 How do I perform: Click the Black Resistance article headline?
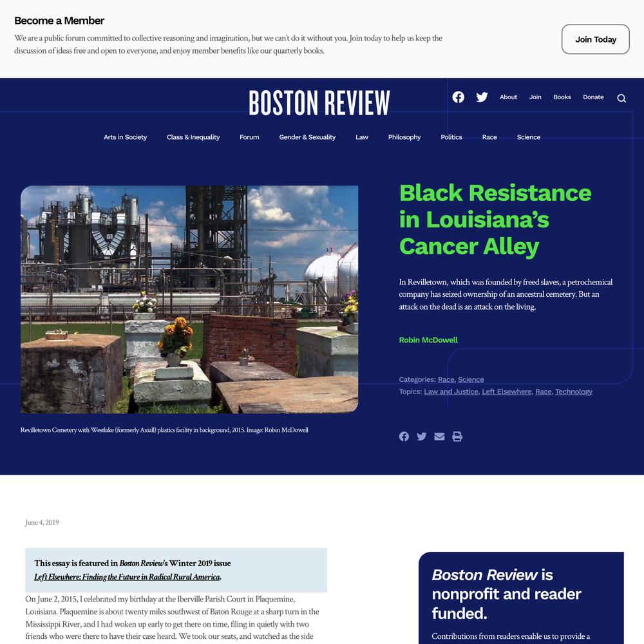pyautogui.click(x=495, y=220)
